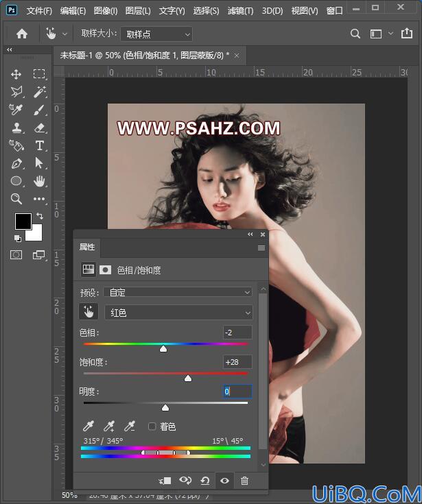Open the 图像(I) menu
Viewport: 422px width, 504px height.
click(106, 11)
